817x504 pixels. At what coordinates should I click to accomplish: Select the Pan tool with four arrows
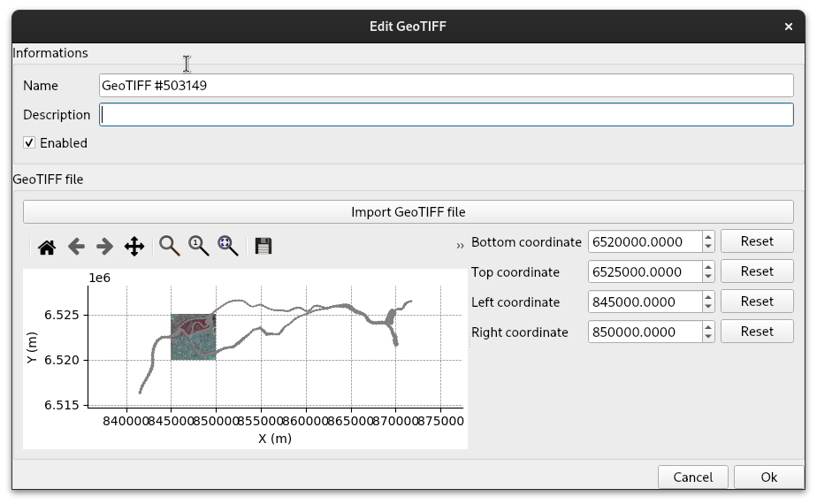click(x=134, y=247)
